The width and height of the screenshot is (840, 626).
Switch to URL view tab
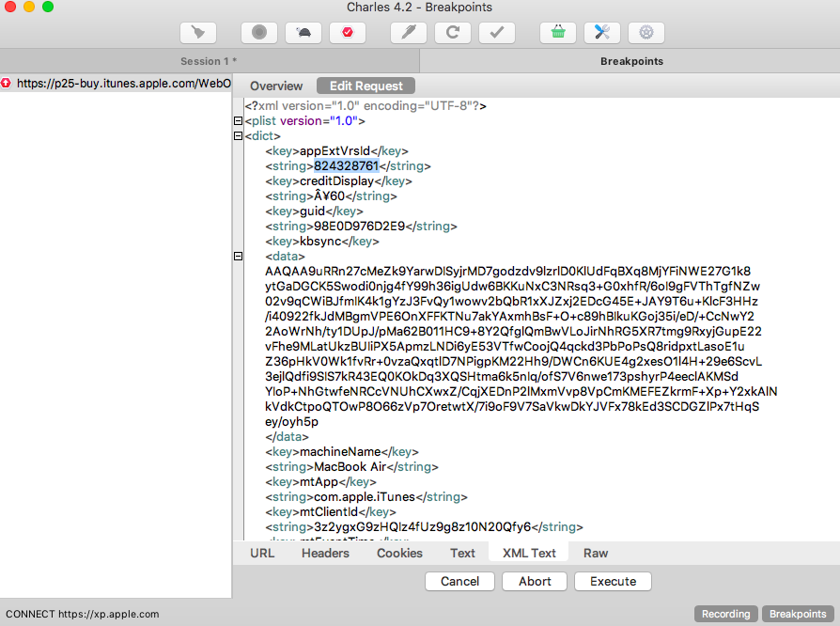tap(262, 553)
